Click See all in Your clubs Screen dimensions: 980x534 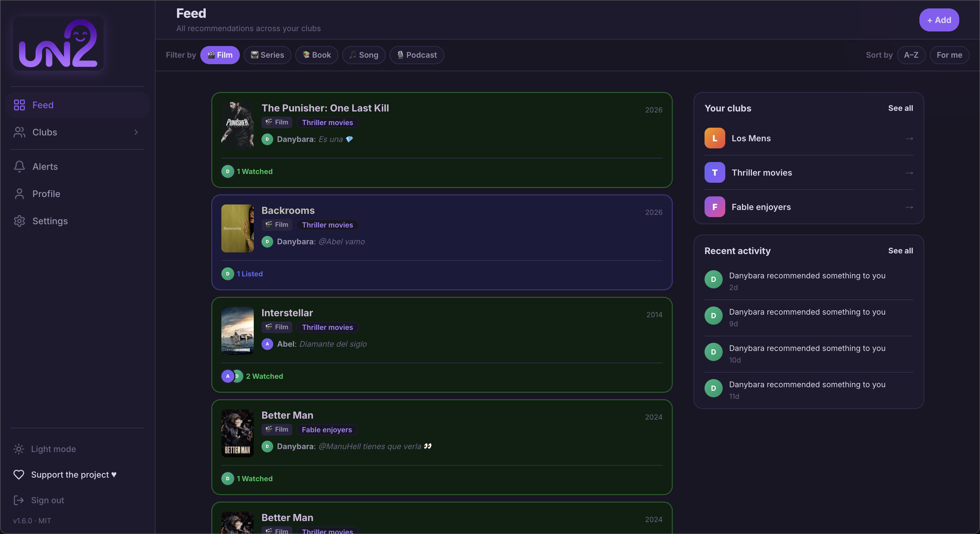(900, 109)
